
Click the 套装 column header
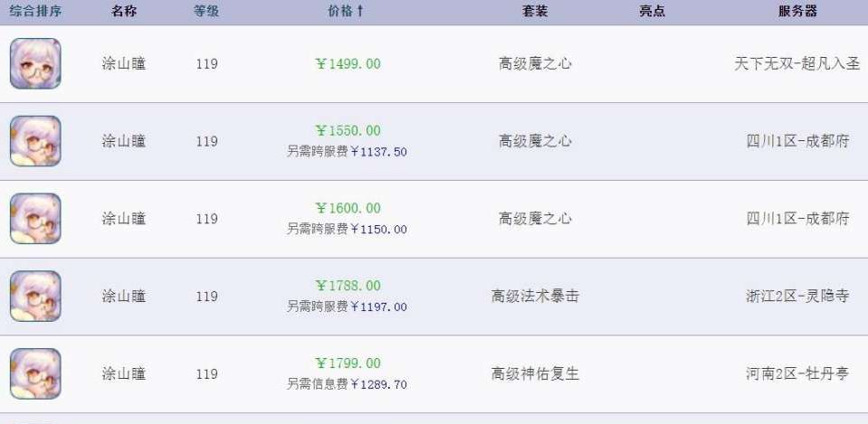(535, 11)
